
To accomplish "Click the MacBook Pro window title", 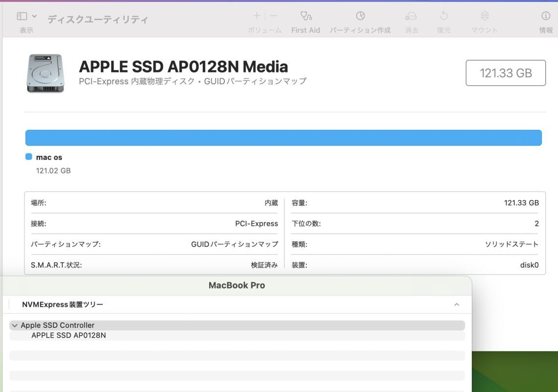I will tap(237, 286).
